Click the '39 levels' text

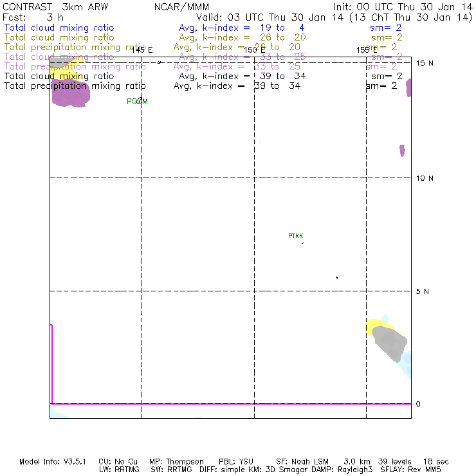click(395, 462)
